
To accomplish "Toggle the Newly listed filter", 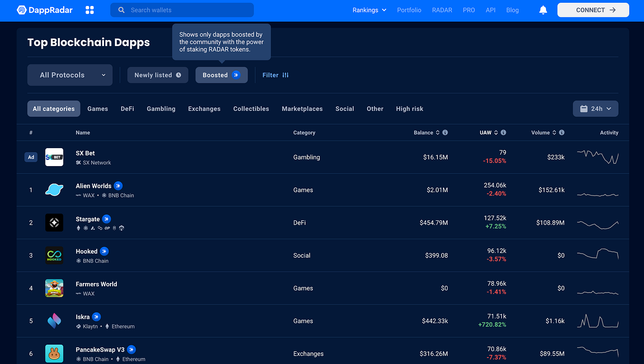I will click(158, 75).
